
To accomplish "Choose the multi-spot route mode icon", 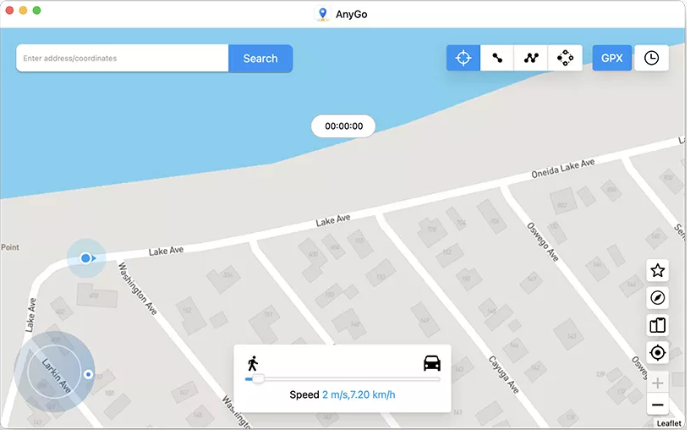I will [531, 58].
